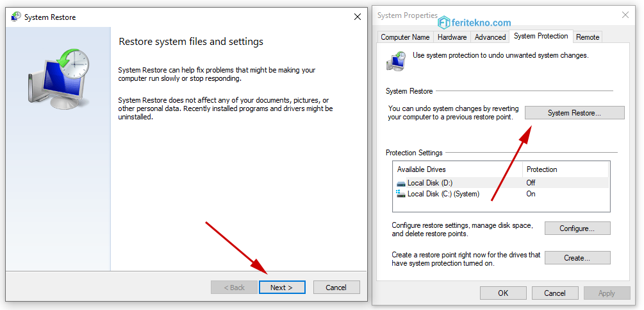Image resolution: width=644 pixels, height=310 pixels.
Task: Confirm System Properties with OK
Action: [503, 293]
